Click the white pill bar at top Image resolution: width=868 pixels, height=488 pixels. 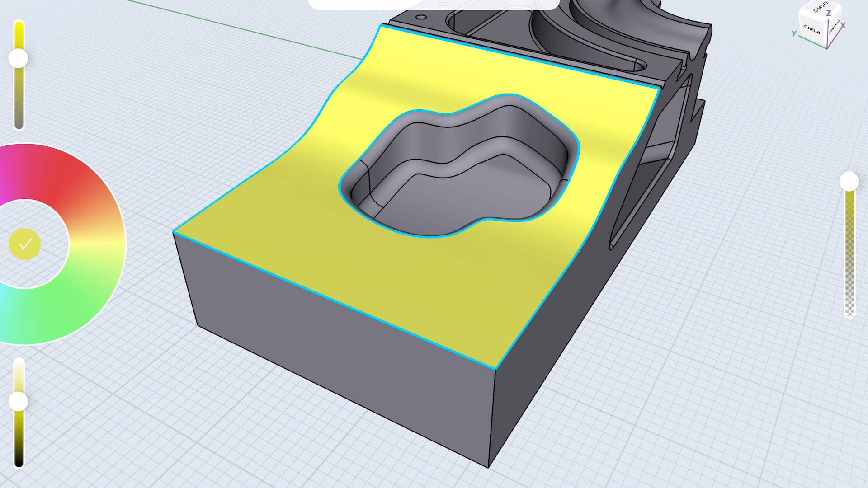[x=434, y=5]
